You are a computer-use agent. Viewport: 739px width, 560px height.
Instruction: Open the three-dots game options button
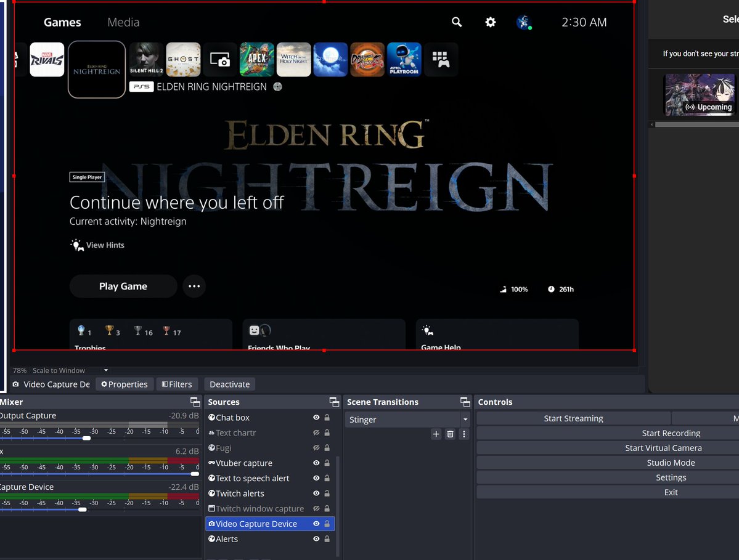pyautogui.click(x=194, y=286)
